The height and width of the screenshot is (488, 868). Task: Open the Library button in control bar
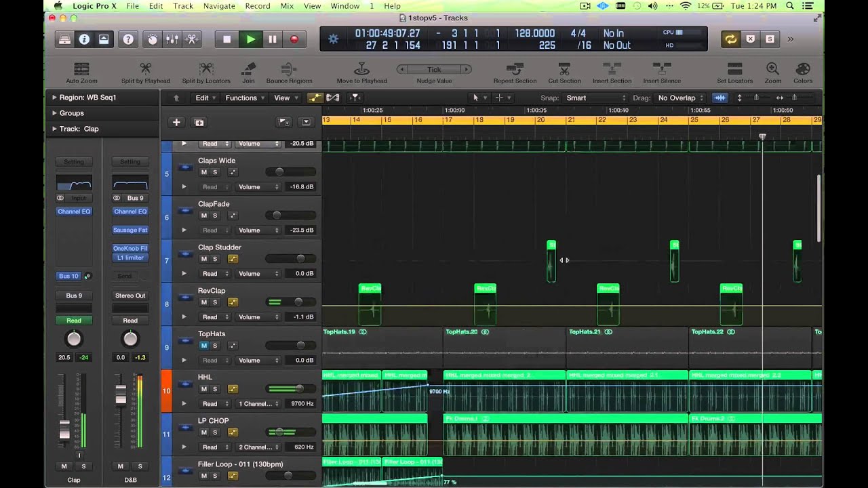coord(64,39)
